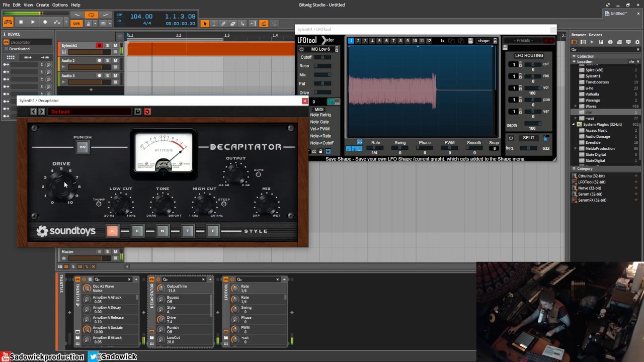Select Decapitator style N
This screenshot has width=644, height=362.
tap(163, 231)
